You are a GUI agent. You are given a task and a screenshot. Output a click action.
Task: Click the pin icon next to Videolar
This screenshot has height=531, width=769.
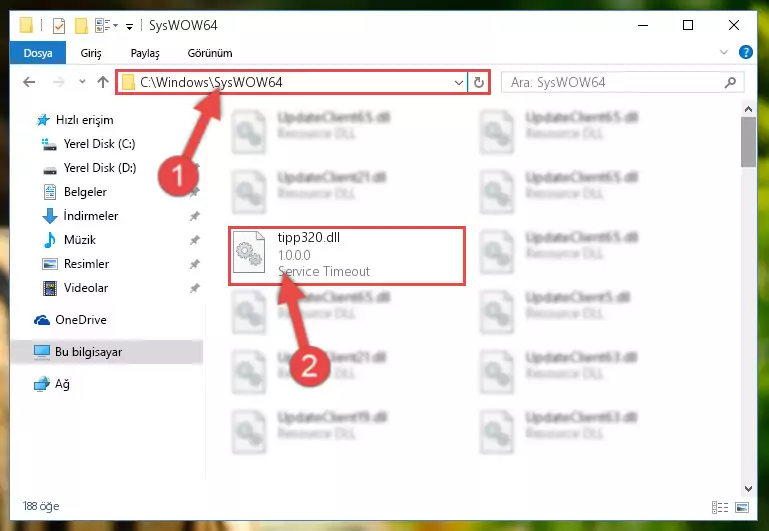click(195, 288)
